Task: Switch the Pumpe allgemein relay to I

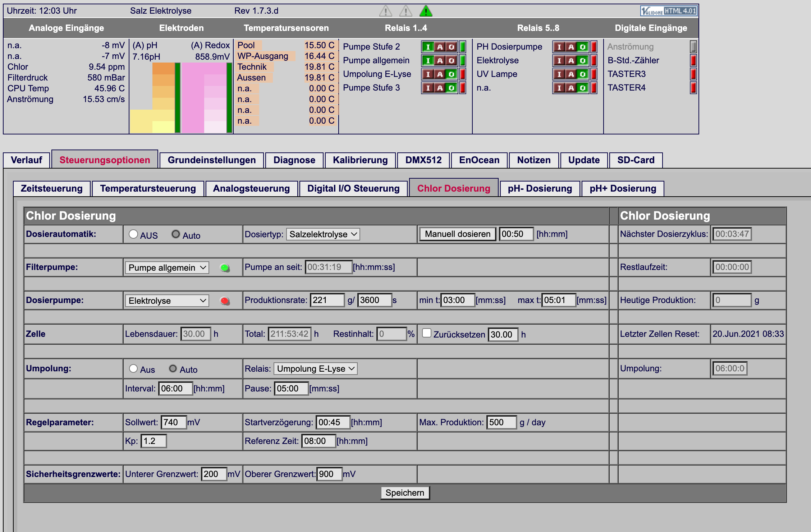Action: (x=428, y=60)
